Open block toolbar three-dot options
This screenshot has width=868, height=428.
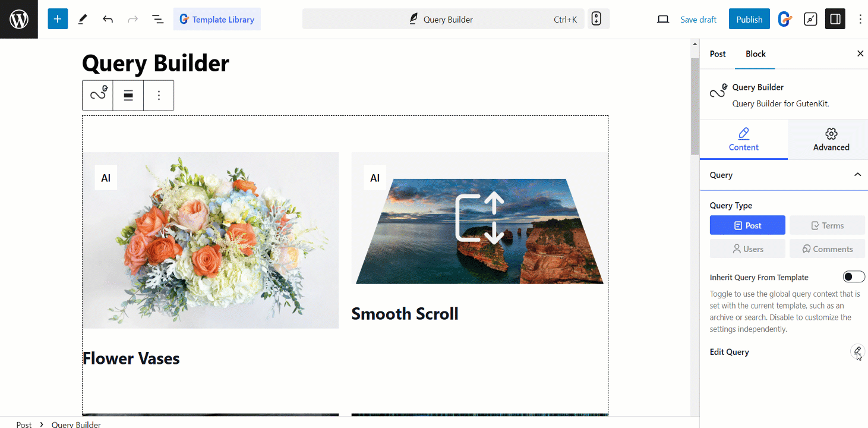(x=159, y=95)
